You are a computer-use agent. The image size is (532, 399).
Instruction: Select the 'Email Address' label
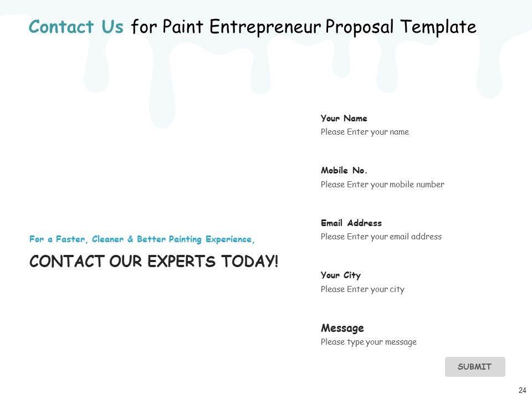351,223
